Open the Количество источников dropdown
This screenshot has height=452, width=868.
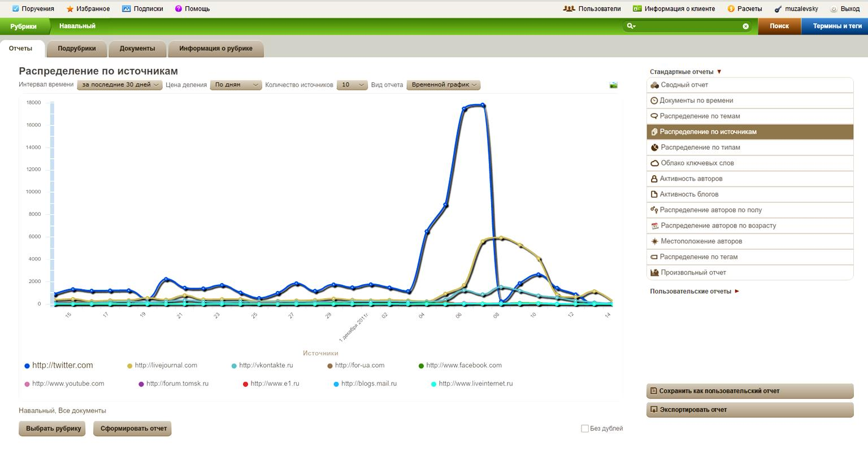(x=352, y=85)
